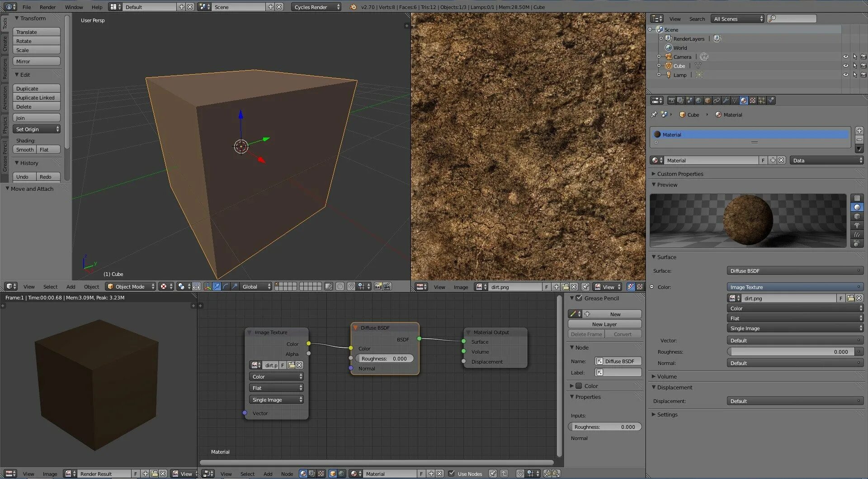Image resolution: width=868 pixels, height=479 pixels.
Task: Click the Undo button in History
Action: [25, 177]
